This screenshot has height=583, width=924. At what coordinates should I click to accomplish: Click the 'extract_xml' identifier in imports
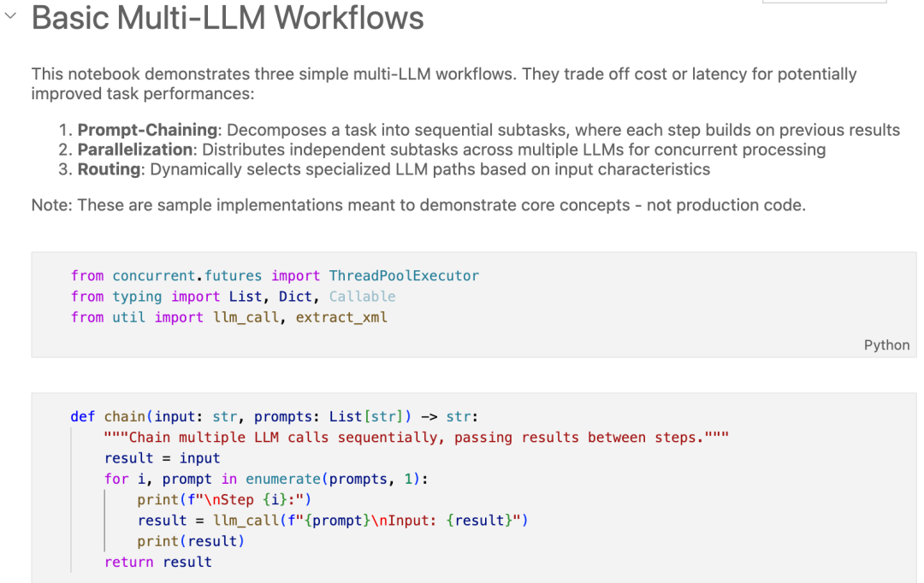[341, 317]
